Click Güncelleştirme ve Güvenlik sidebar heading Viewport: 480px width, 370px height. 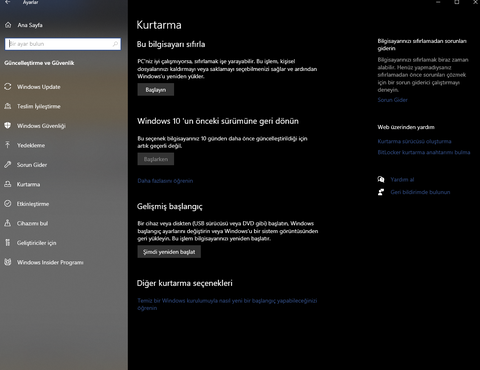(39, 63)
